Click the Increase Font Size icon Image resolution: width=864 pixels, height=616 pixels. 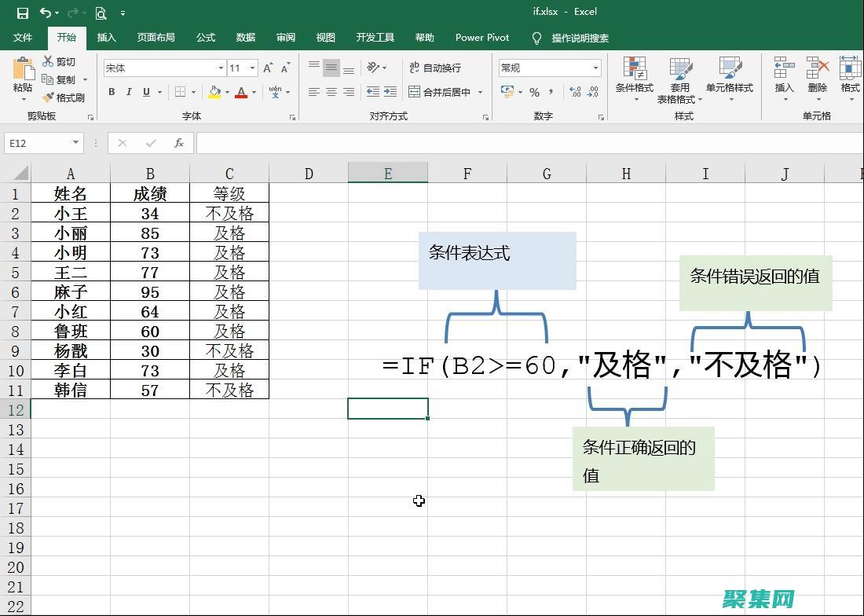click(x=268, y=66)
